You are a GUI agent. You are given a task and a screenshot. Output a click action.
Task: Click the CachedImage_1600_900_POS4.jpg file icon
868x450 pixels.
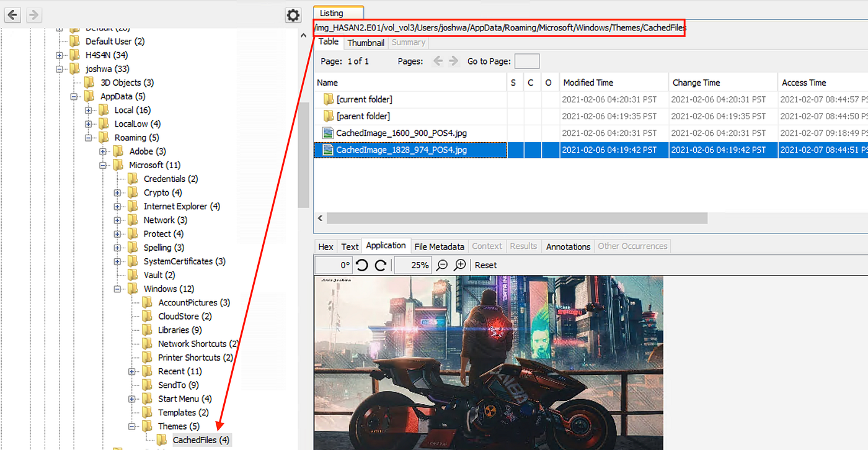click(x=328, y=133)
